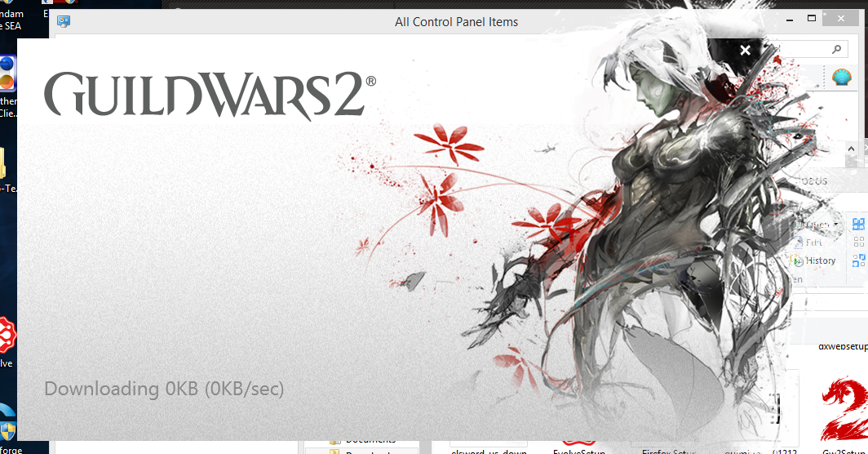Select the dxwebsetup file label
The width and height of the screenshot is (868, 454).
click(843, 346)
